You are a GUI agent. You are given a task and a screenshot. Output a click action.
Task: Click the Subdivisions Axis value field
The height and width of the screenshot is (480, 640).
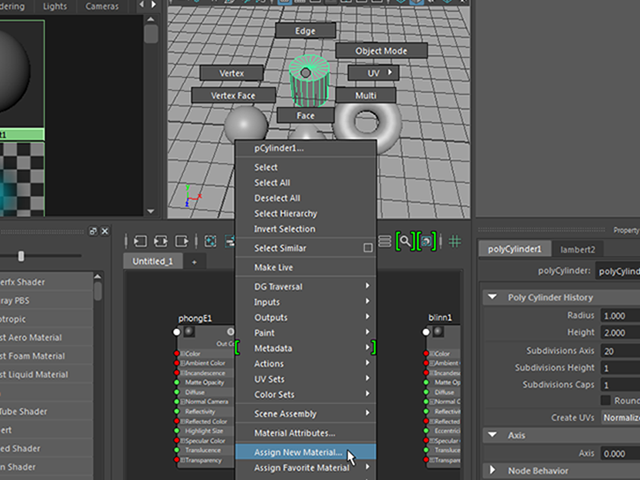[x=620, y=351]
